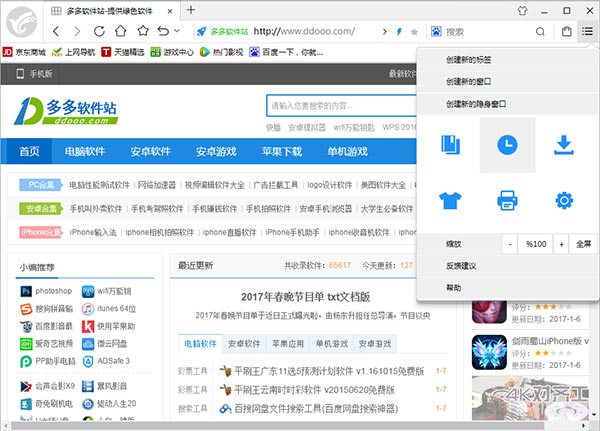Select the 电脑软件 navigation tab
This screenshot has height=431, width=600.
click(85, 151)
